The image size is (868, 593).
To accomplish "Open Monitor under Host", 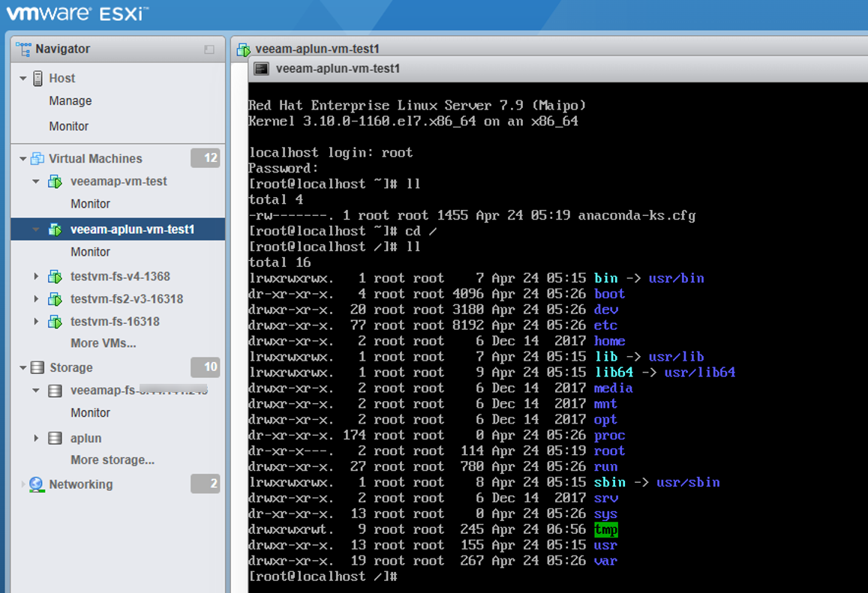I will click(x=68, y=127).
